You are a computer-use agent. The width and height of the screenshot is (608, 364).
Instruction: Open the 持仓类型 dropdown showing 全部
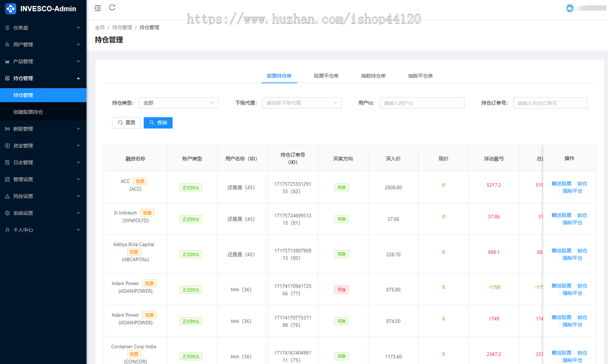pos(178,103)
